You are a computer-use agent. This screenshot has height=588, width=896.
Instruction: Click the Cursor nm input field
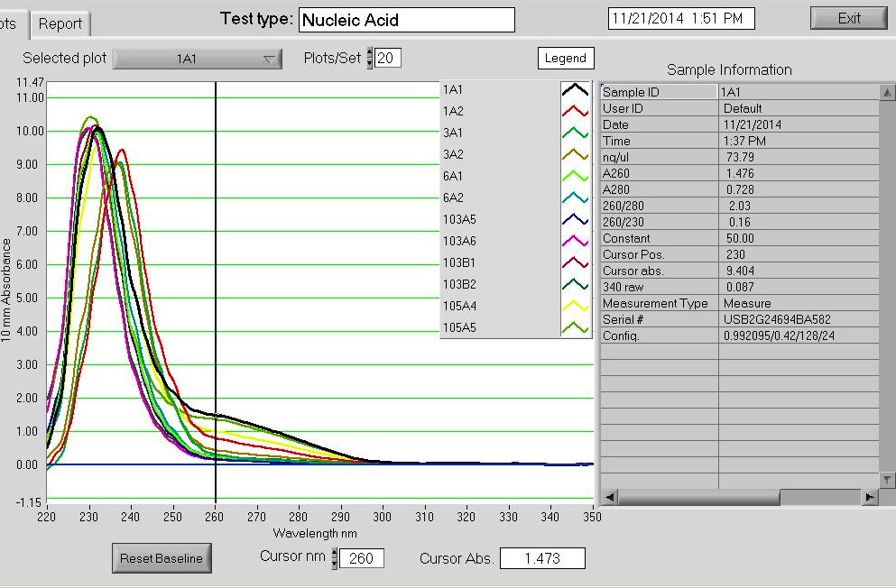pyautogui.click(x=362, y=558)
